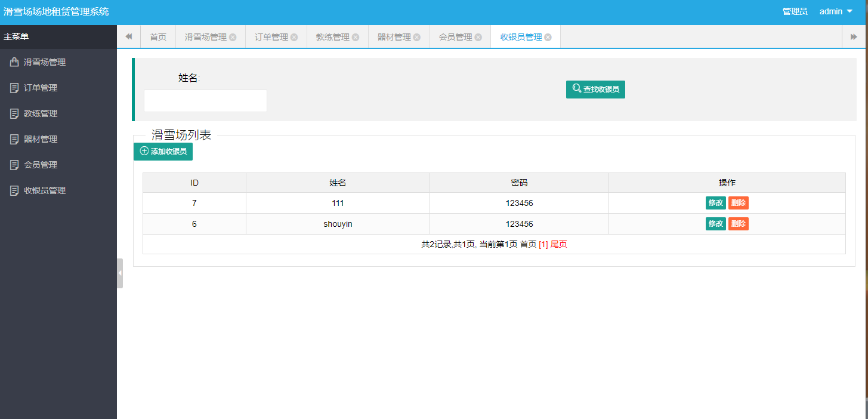The image size is (868, 419).
Task: Delete the shouyin cashier record
Action: pos(738,223)
